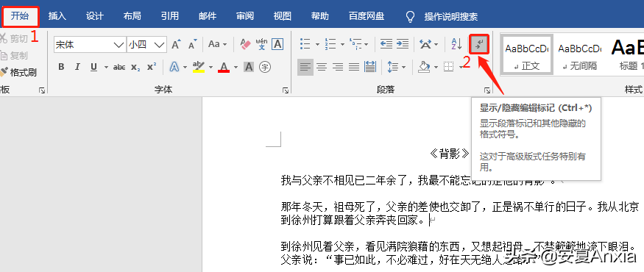644x272 pixels.
Task: Select the 无间隔 style thumbnail
Action: pyautogui.click(x=579, y=54)
